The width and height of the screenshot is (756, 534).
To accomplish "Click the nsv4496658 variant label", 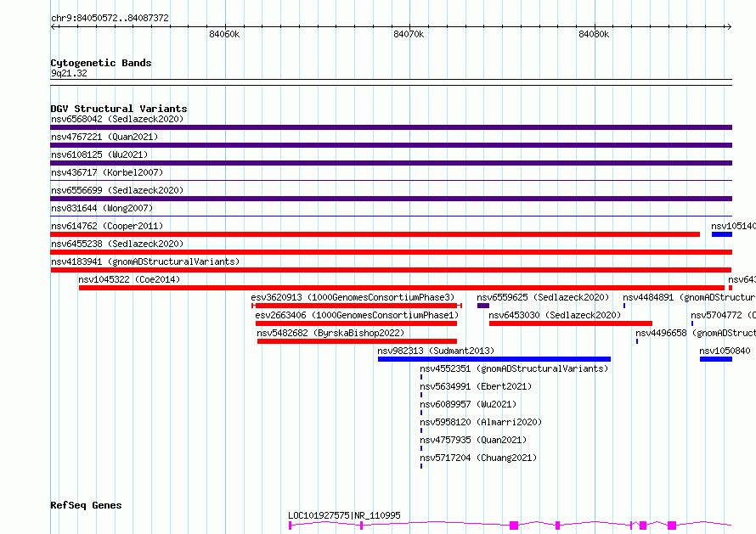I will coord(696,333).
